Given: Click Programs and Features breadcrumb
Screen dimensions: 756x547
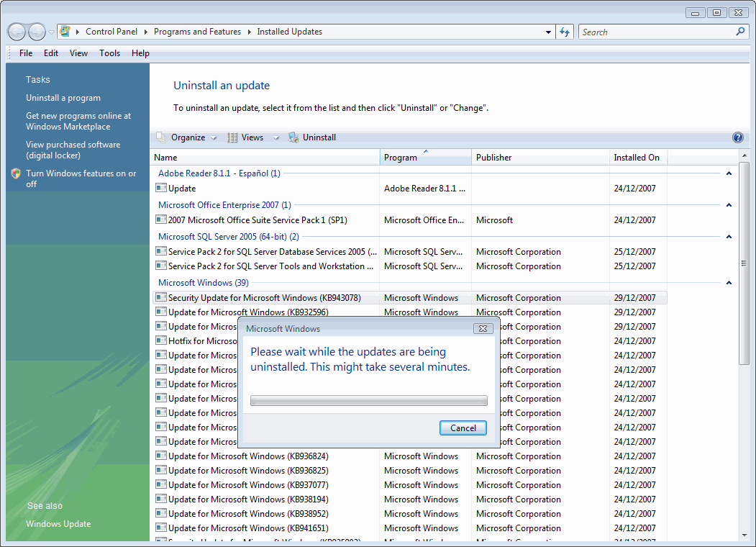Looking at the screenshot, I should click(197, 32).
